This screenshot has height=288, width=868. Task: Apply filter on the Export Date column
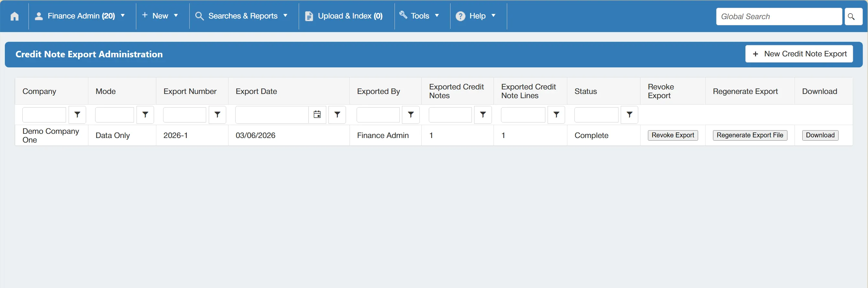pos(337,115)
